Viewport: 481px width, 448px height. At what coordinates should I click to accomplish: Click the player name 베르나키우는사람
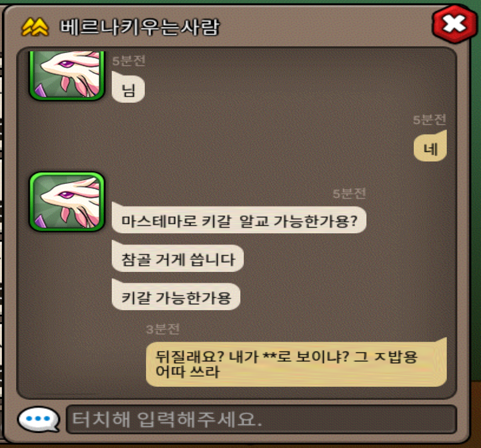139,27
